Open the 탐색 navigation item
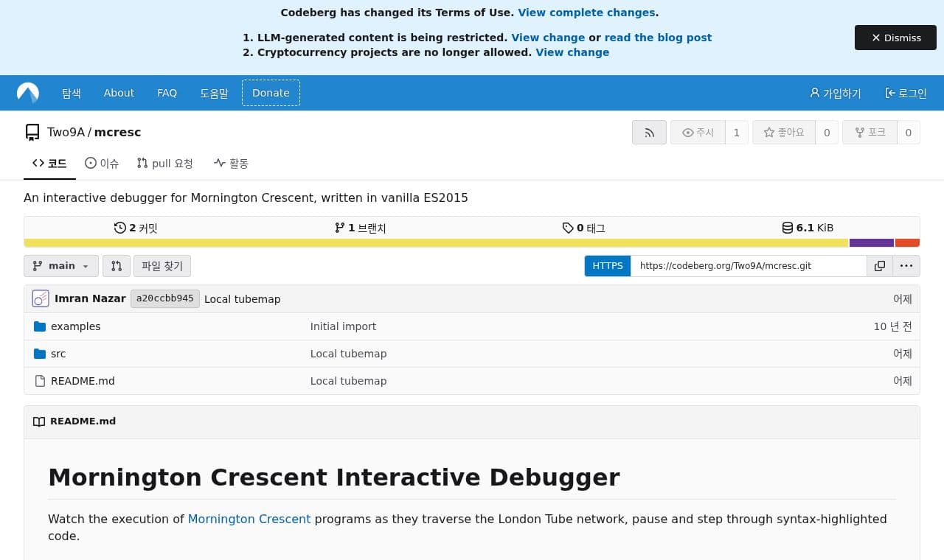 pyautogui.click(x=72, y=93)
